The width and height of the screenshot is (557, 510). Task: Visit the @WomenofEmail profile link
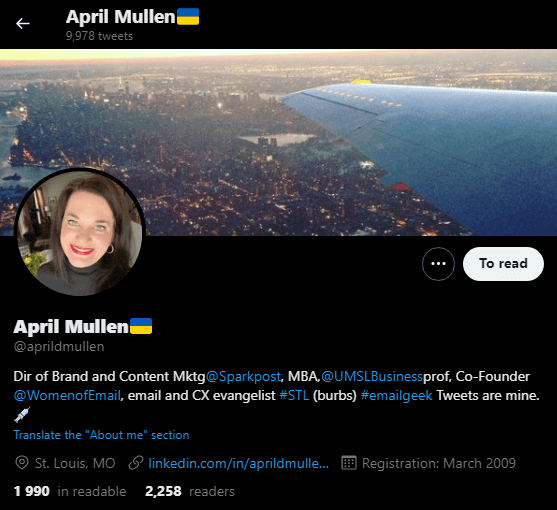click(x=67, y=395)
